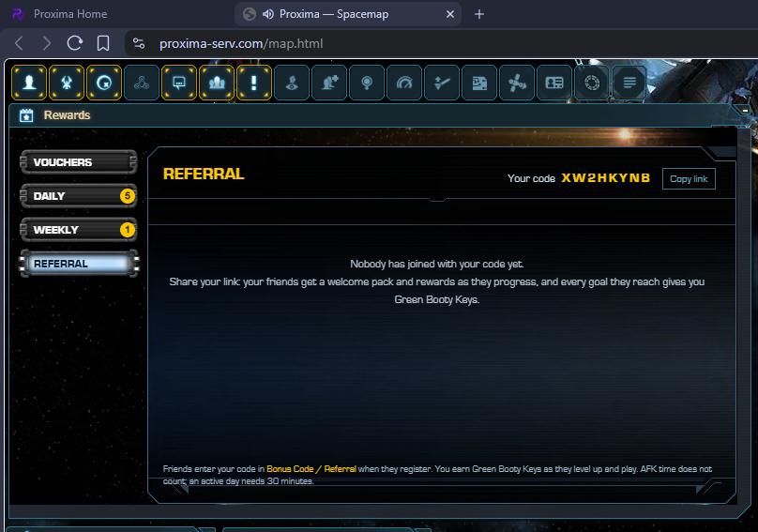Screen dimensions: 758x532
Task: Close the Proxima Spacemap tab
Action: coord(450,14)
